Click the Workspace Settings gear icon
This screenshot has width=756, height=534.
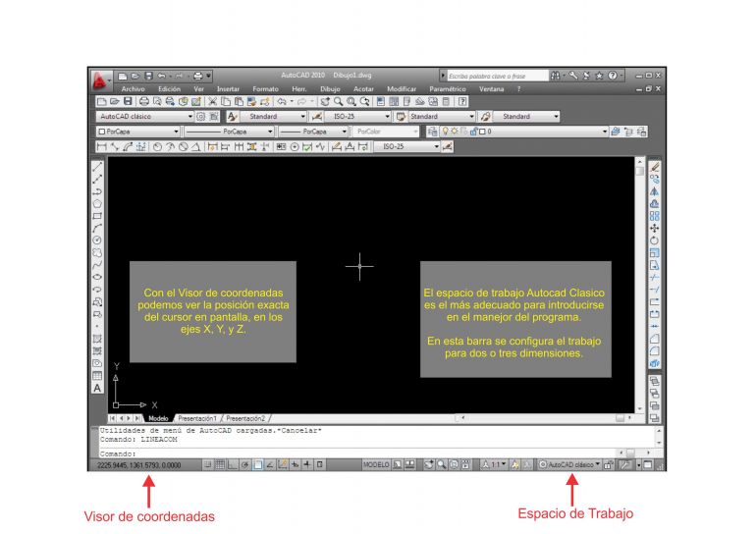201,116
